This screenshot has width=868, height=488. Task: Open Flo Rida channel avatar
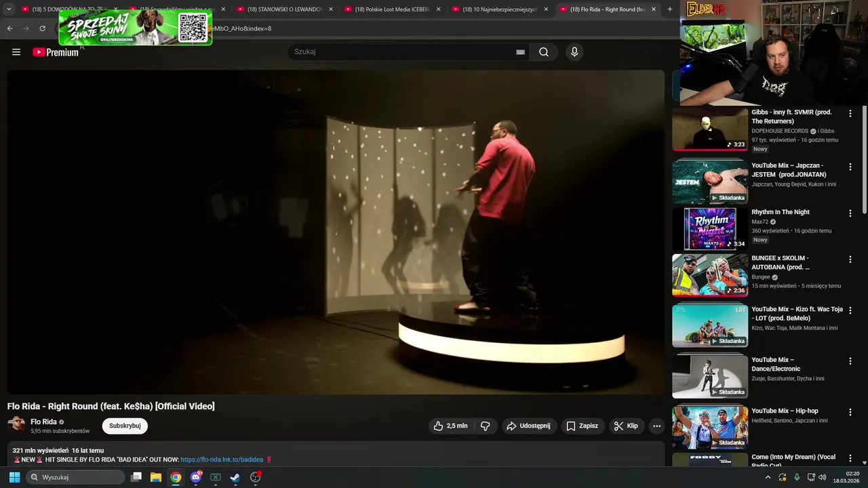(16, 424)
